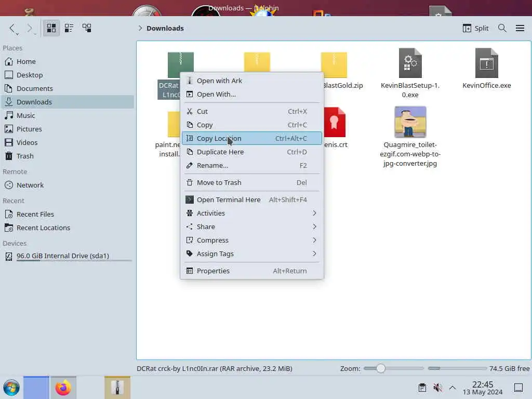Click the Zoom slider handle
The image size is (532, 399).
click(x=381, y=368)
